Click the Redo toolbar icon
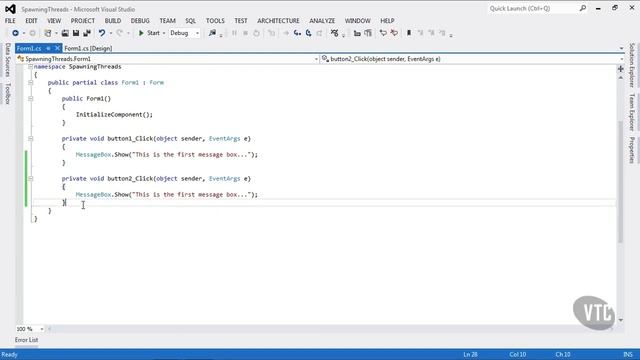 click(x=120, y=33)
